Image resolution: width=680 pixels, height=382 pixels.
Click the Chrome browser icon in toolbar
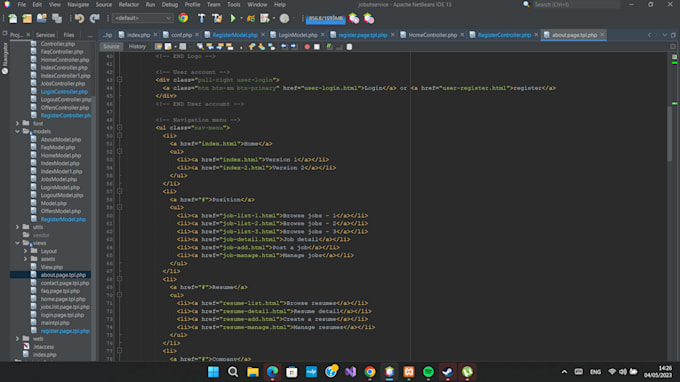coord(183,18)
